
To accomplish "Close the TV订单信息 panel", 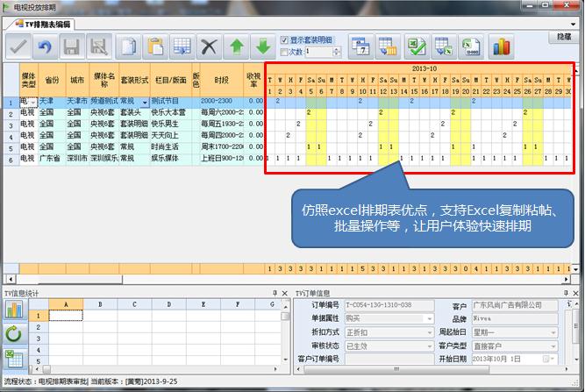I will [x=575, y=293].
